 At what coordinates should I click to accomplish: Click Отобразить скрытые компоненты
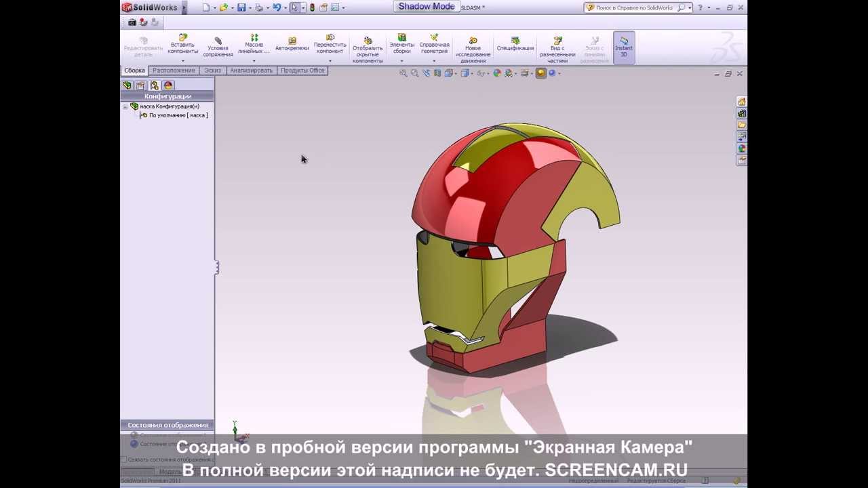368,50
